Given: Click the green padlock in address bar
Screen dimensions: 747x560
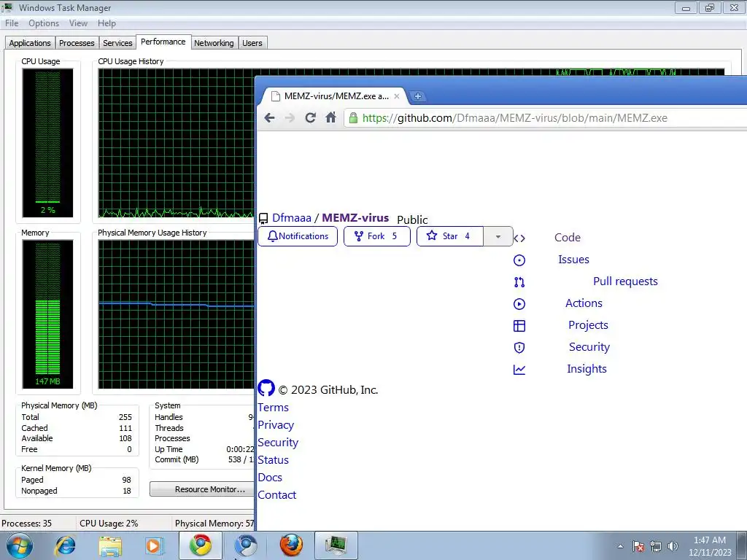Looking at the screenshot, I should [x=353, y=117].
